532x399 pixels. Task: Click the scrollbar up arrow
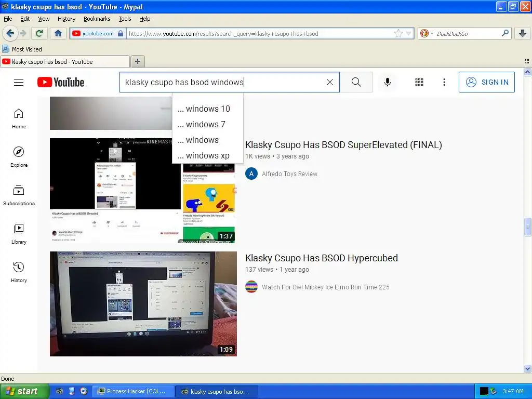tap(527, 72)
